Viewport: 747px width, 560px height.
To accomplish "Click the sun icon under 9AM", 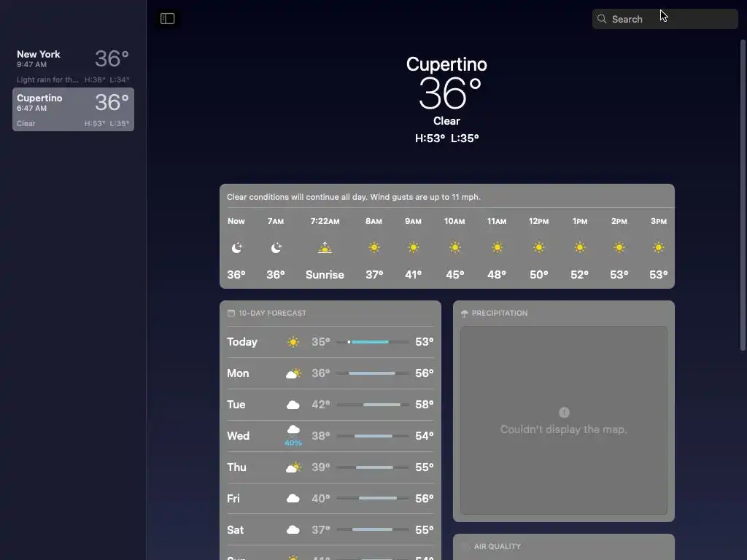I will point(414,248).
